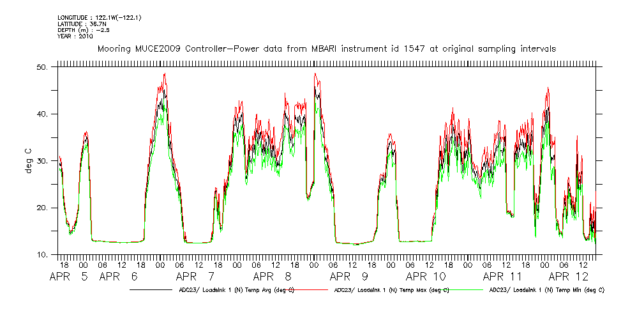Click the Mooring MUCE2009 plot title
The width and height of the screenshot is (644, 322).
pyautogui.click(x=326, y=49)
